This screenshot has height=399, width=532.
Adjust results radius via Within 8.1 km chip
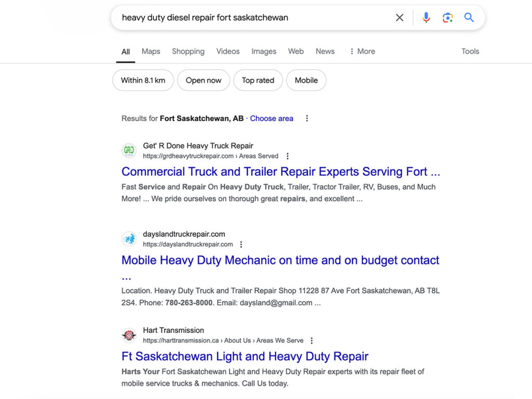pyautogui.click(x=142, y=80)
